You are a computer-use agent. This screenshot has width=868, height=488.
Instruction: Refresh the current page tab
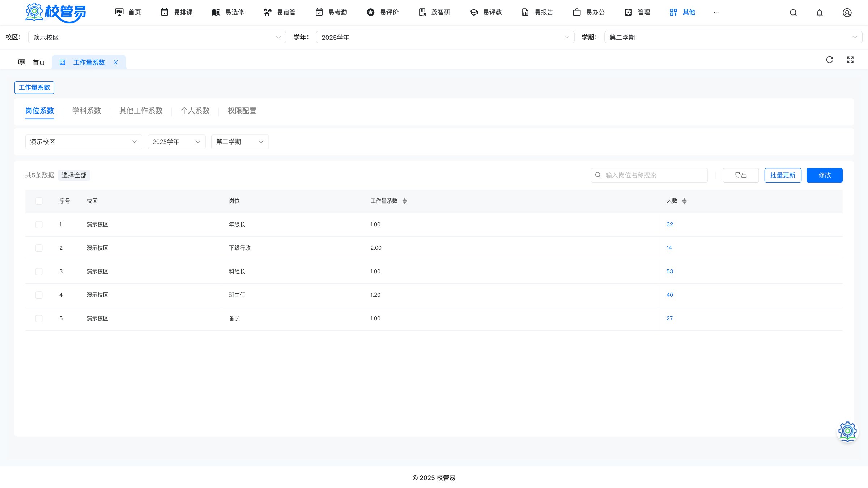click(830, 60)
